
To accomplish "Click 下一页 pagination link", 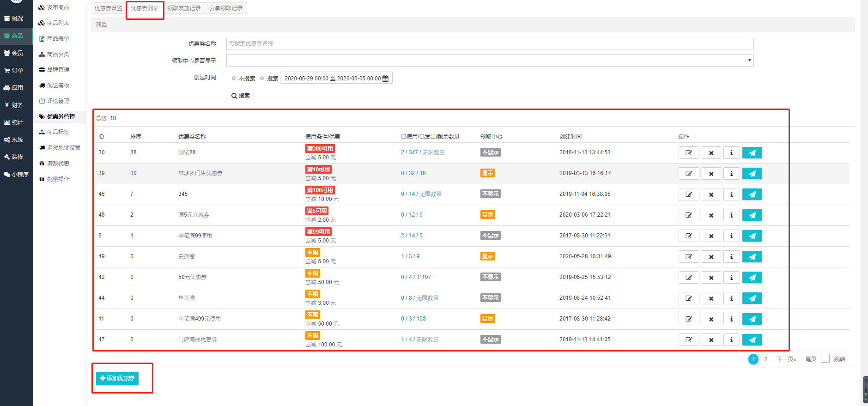I will (x=786, y=359).
